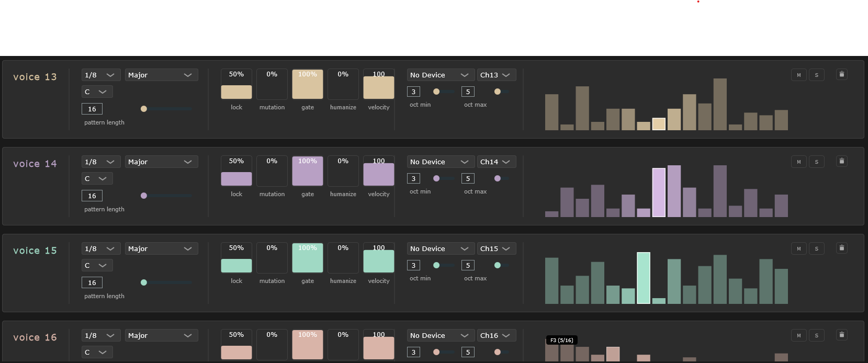Viewport: 868px width, 363px height.
Task: Adjust voice 14 gate control
Action: tap(308, 171)
